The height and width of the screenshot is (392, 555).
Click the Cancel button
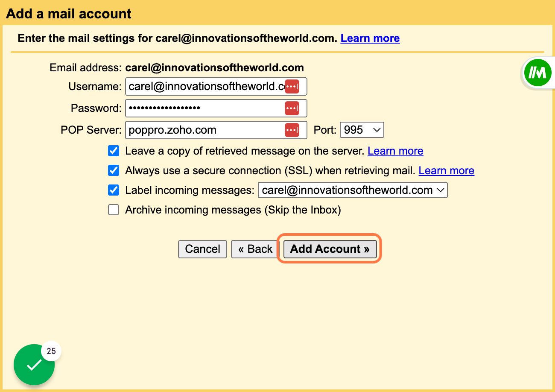pos(203,249)
